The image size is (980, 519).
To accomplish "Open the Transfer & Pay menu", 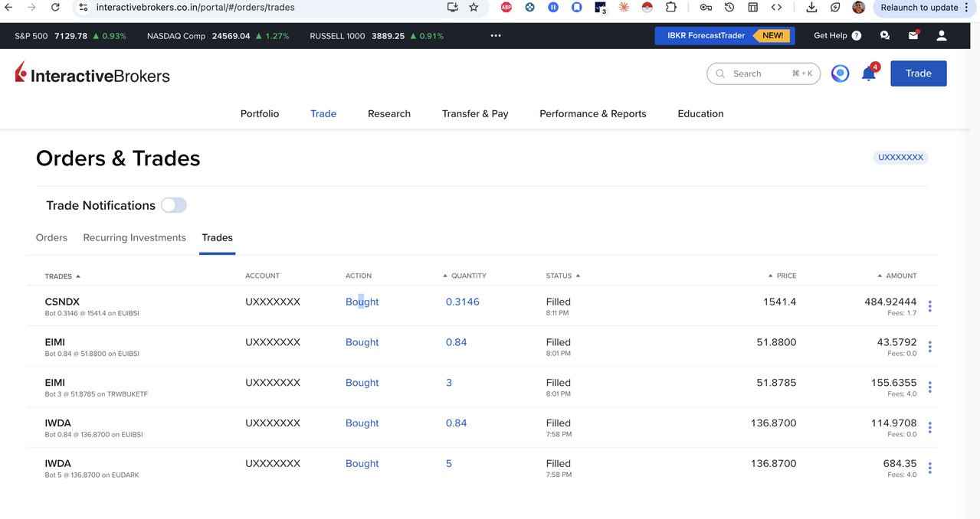I will coord(475,113).
